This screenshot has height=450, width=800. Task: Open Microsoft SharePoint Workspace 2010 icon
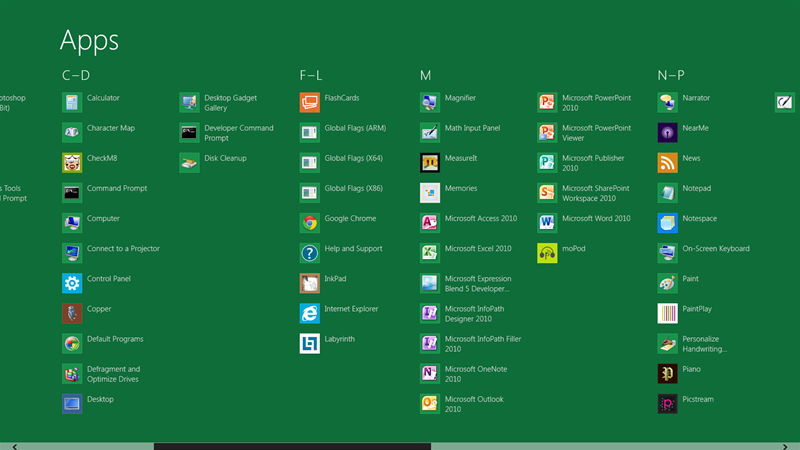point(547,193)
